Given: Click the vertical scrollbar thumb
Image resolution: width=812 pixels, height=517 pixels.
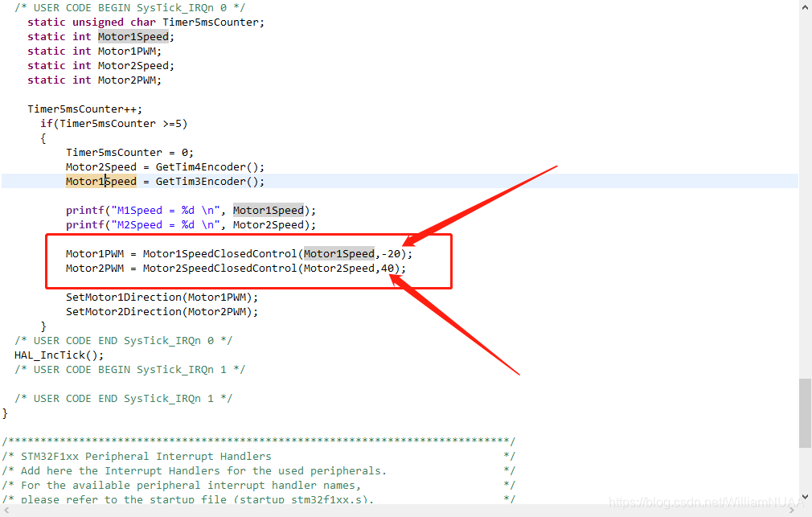Looking at the screenshot, I should point(805,412).
